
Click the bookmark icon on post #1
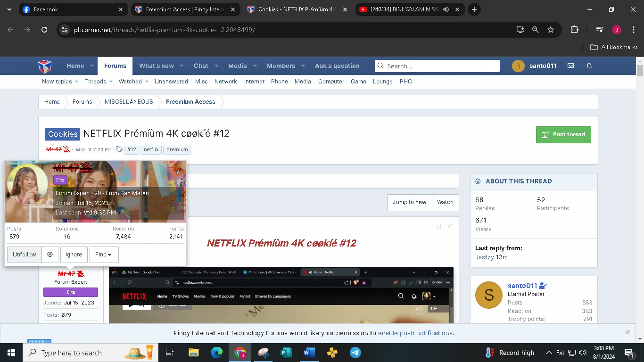[x=438, y=227]
